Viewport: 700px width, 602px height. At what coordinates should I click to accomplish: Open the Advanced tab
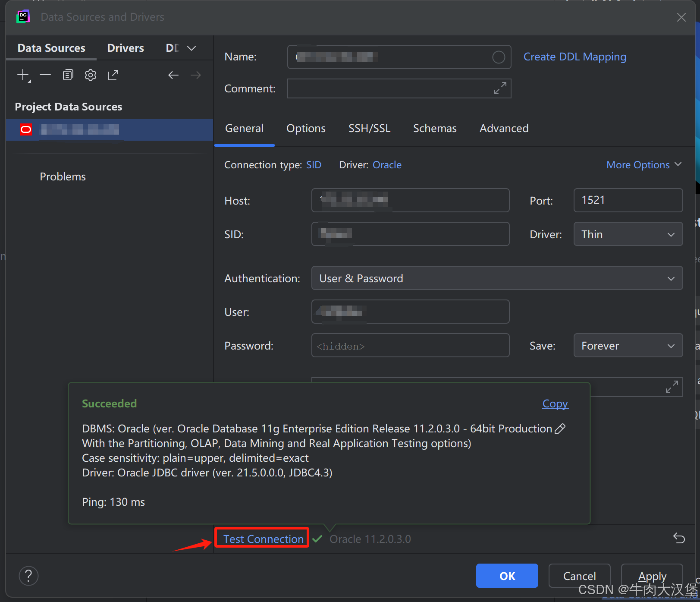click(x=504, y=128)
